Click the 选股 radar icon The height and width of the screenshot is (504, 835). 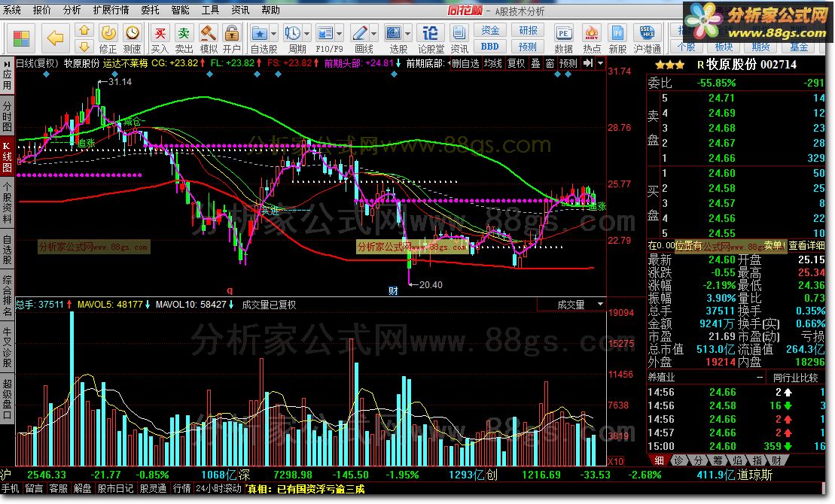pyautogui.click(x=394, y=34)
